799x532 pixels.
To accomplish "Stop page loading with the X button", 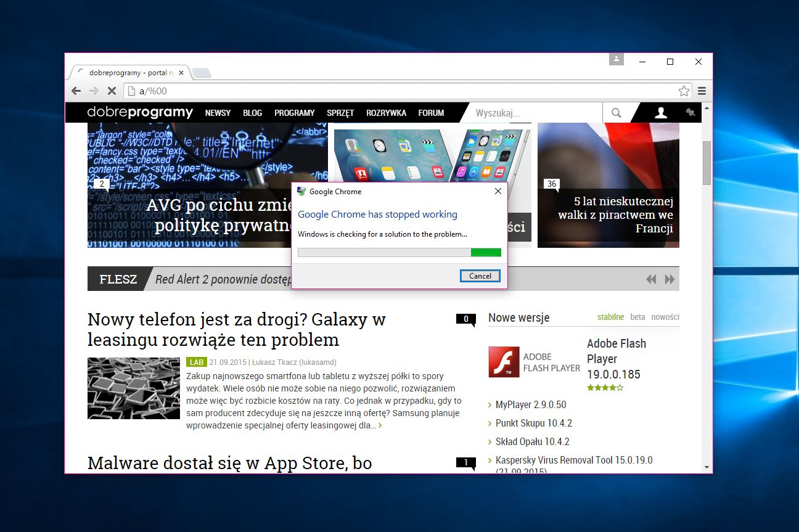I will click(112, 91).
